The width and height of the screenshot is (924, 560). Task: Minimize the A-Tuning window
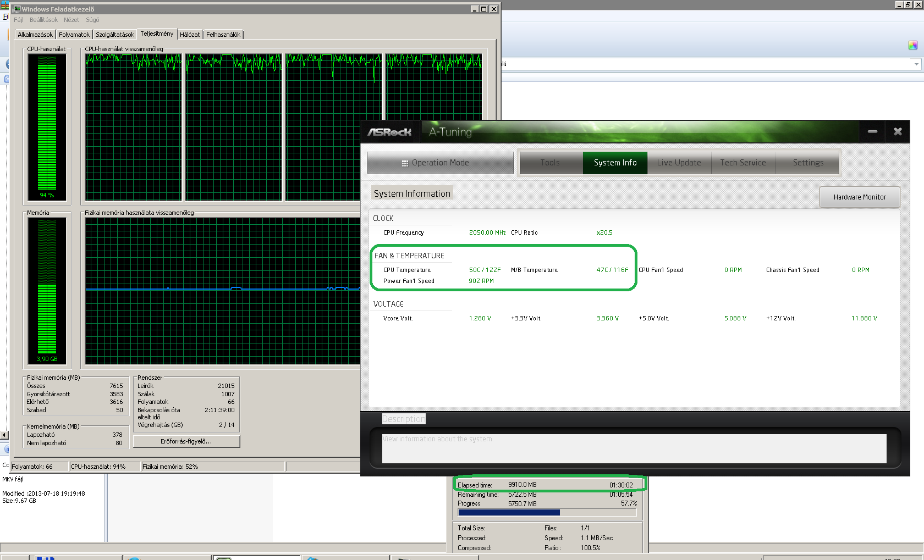(872, 132)
